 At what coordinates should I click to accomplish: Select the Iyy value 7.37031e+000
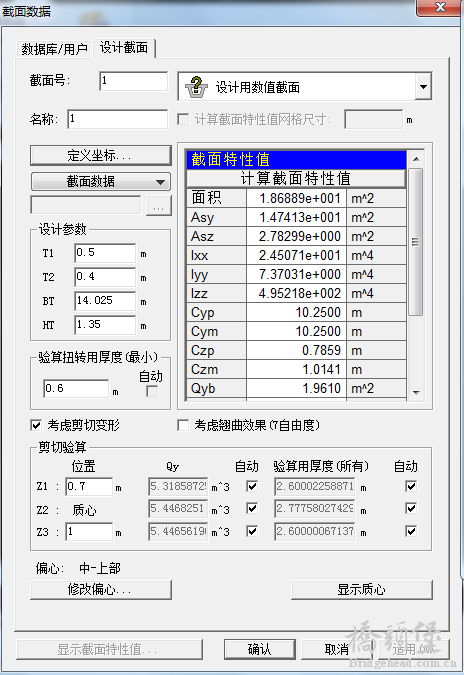(296, 274)
